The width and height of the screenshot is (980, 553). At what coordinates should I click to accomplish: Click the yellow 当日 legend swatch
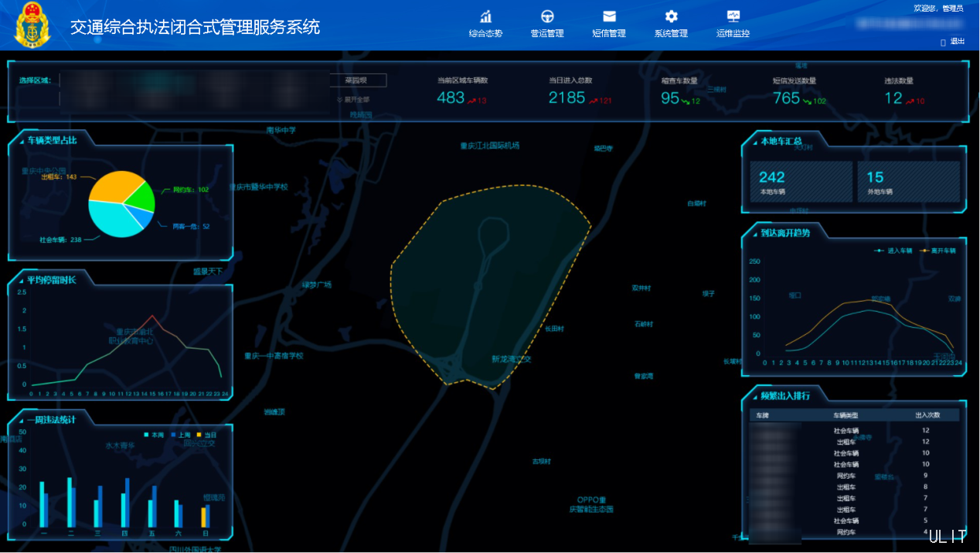[199, 435]
